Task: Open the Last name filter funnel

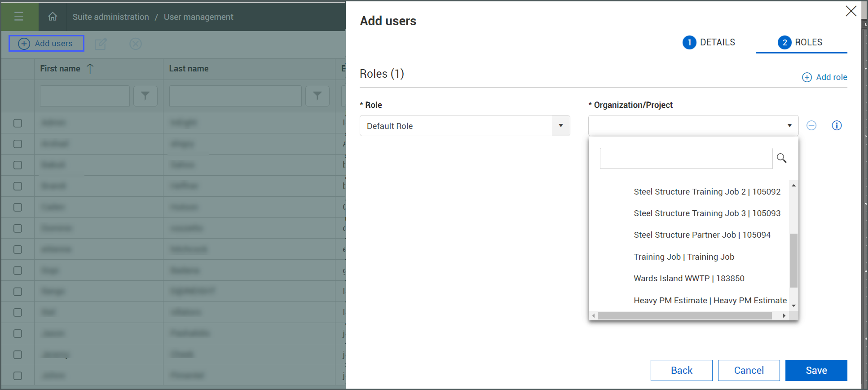Action: pyautogui.click(x=317, y=96)
